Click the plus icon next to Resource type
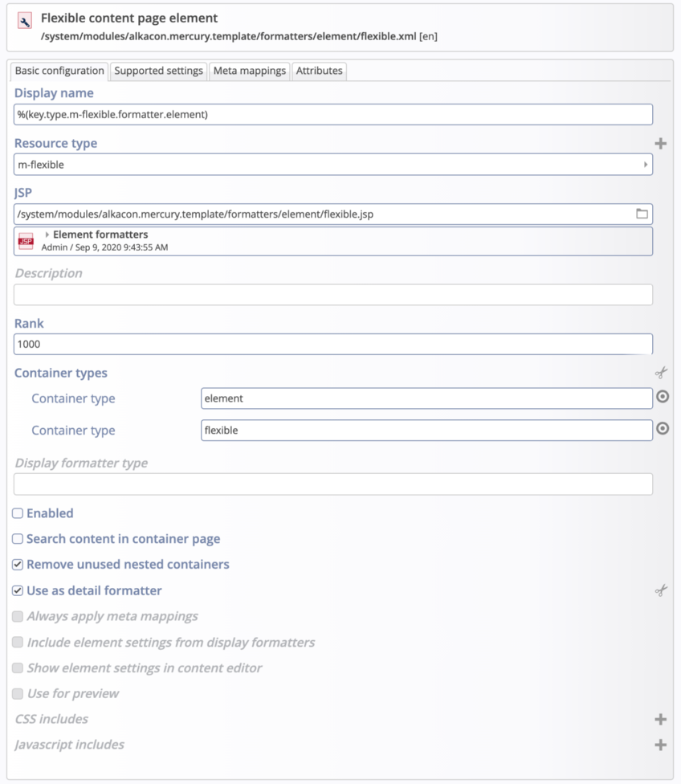Viewport: 681px width, 784px height. [660, 144]
